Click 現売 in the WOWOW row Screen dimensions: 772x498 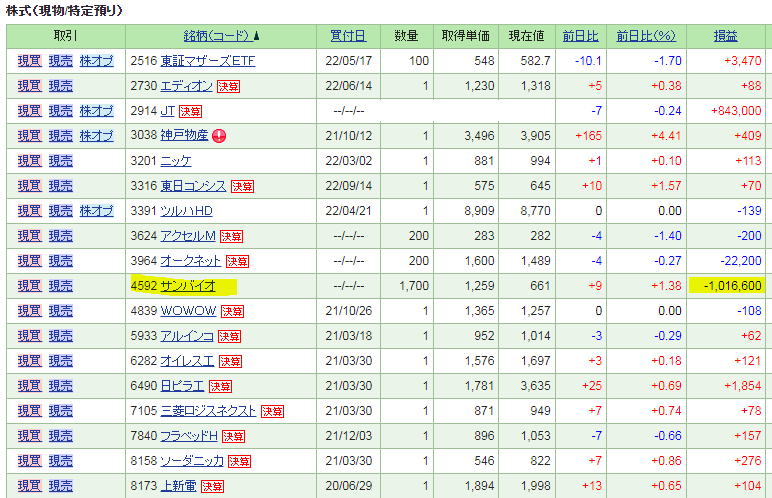(x=61, y=311)
